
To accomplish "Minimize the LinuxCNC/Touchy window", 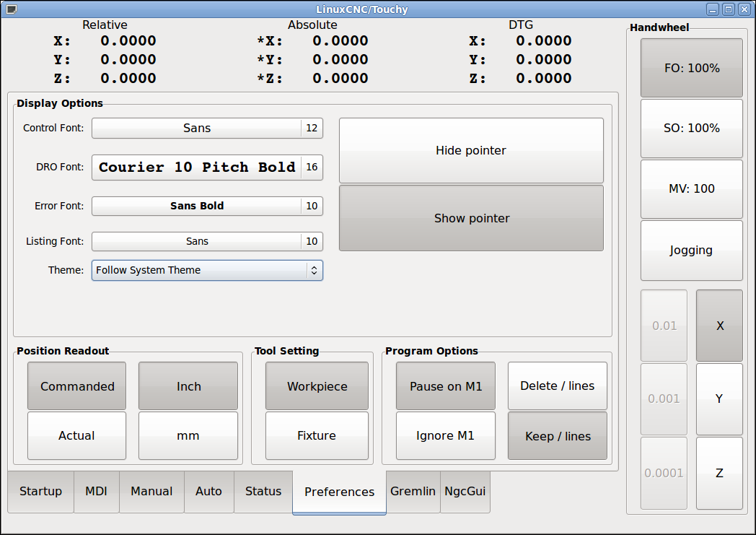I will [x=713, y=9].
